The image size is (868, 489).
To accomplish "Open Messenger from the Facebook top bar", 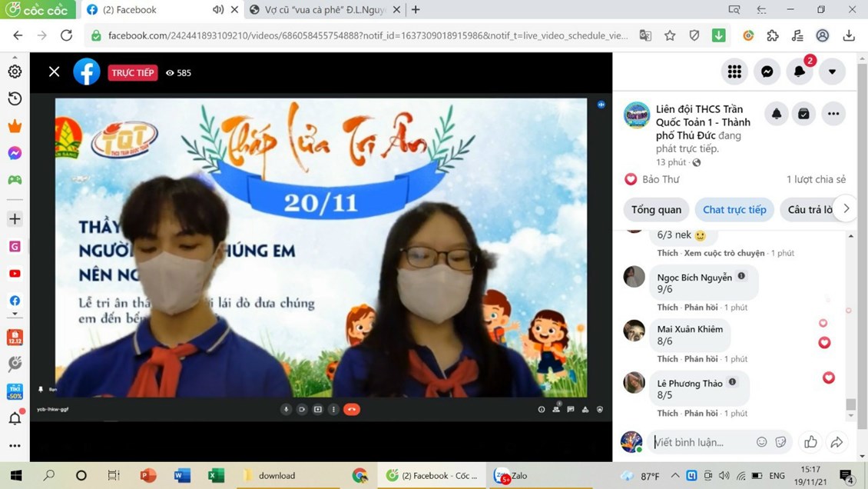I will point(767,72).
